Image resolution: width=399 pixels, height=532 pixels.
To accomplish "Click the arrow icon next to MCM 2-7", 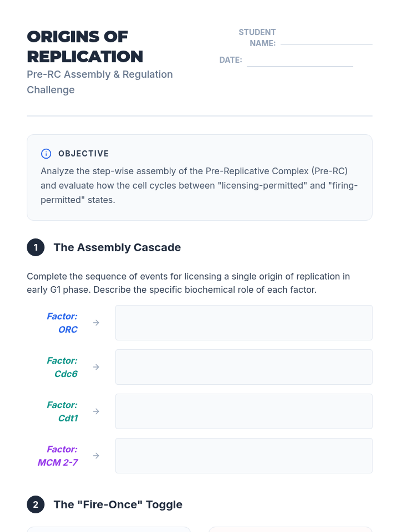I will [x=96, y=456].
